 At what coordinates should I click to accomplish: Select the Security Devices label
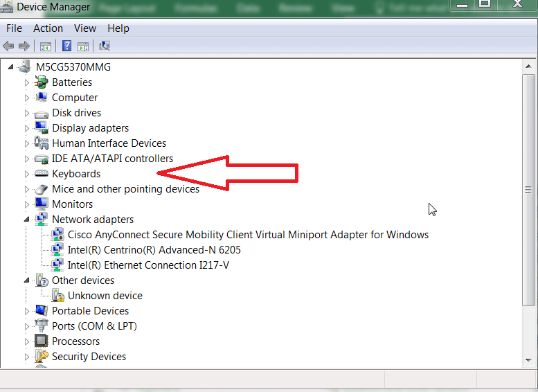89,356
